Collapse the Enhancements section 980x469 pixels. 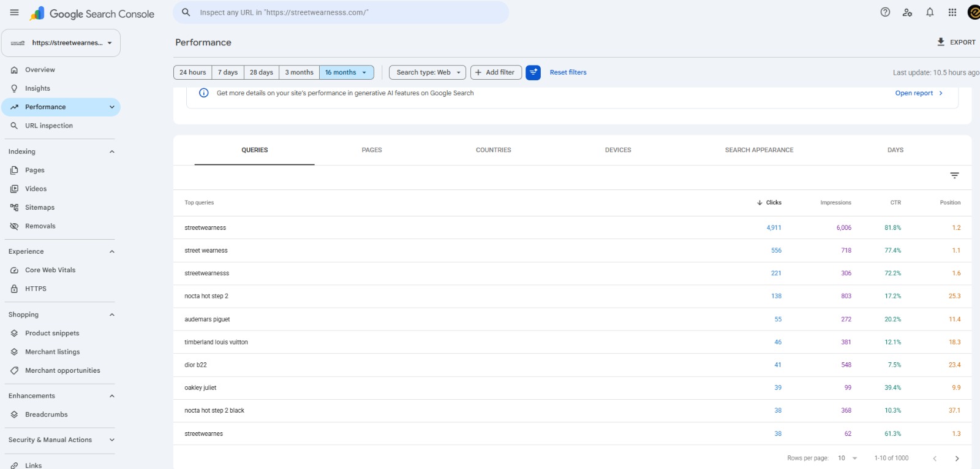point(111,396)
